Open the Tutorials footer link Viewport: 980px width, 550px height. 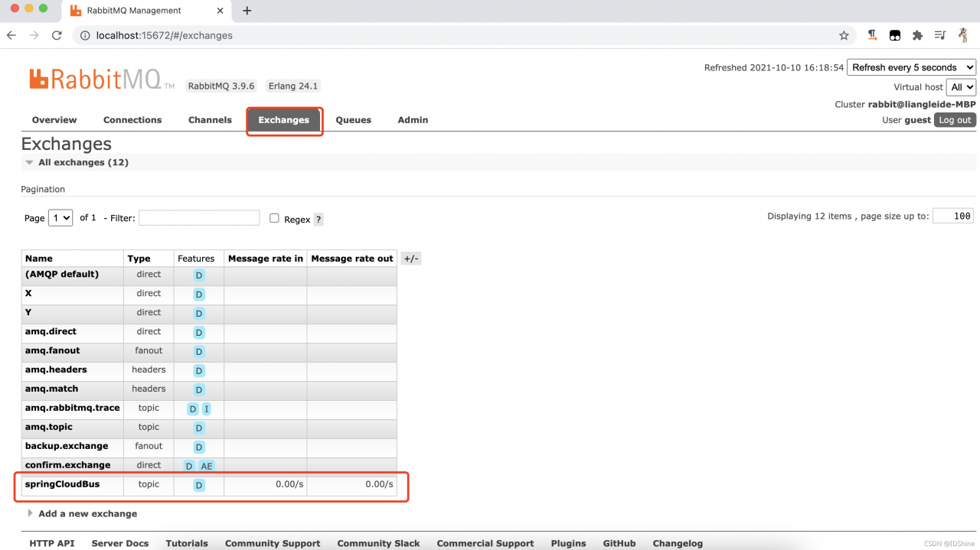[x=187, y=543]
